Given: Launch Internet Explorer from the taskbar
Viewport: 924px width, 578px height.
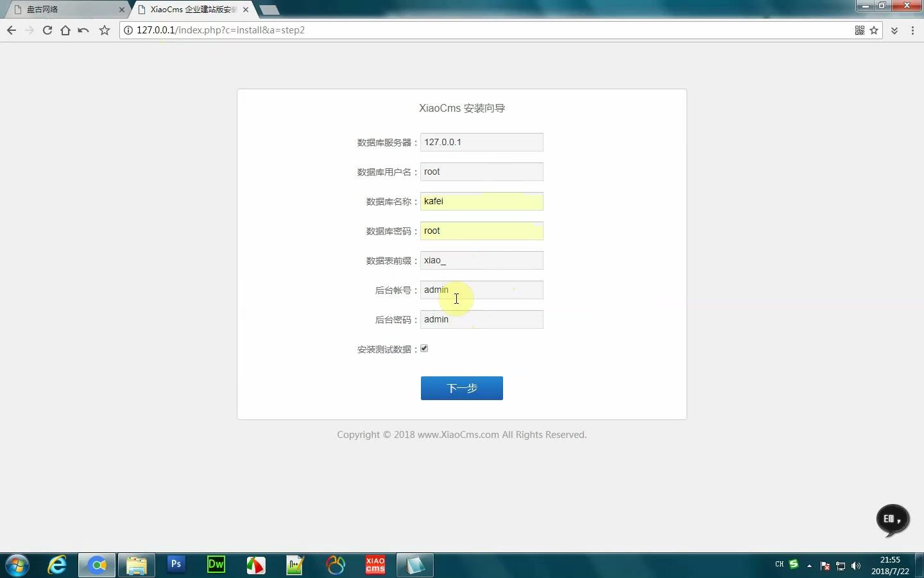Looking at the screenshot, I should (x=57, y=565).
